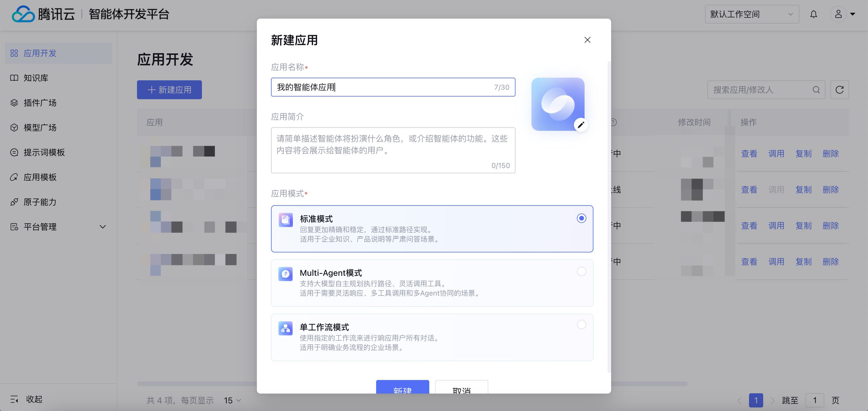Click the refresh icon beside search

click(x=839, y=90)
